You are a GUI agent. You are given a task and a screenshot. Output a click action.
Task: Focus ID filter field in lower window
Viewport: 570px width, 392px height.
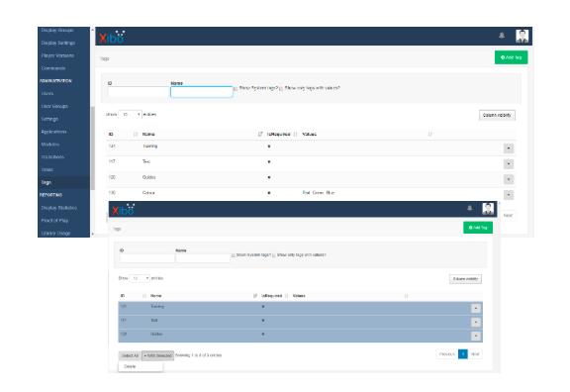[147, 257]
